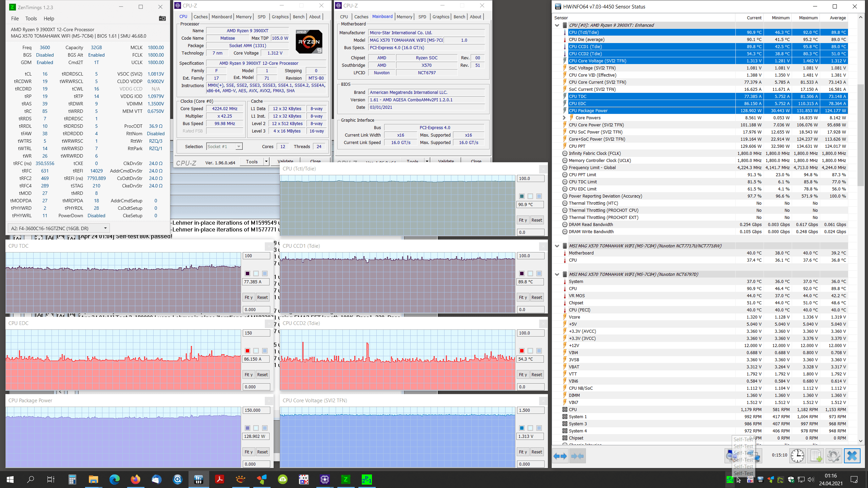Collapse the MSI MAG NCT7717U sensor group
The image size is (868, 488).
coord(557,246)
